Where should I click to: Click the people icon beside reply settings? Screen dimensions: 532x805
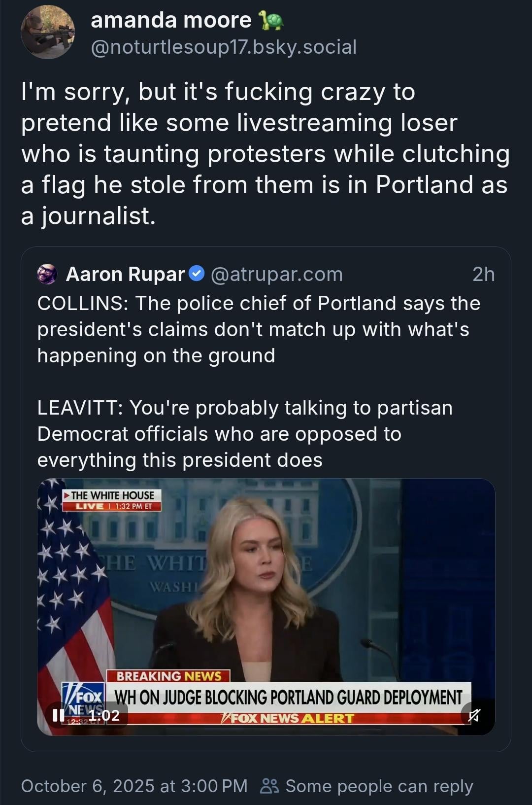coord(269,786)
